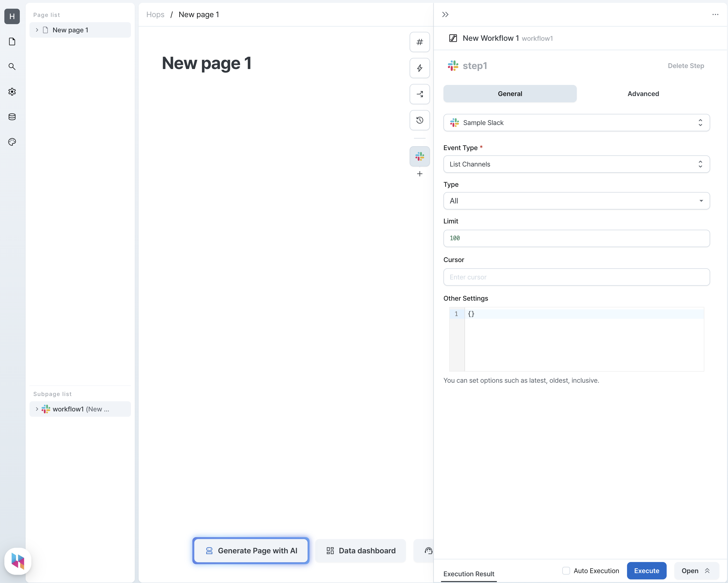
Task: Expand the workflow1 subpage tree item
Action: [37, 409]
